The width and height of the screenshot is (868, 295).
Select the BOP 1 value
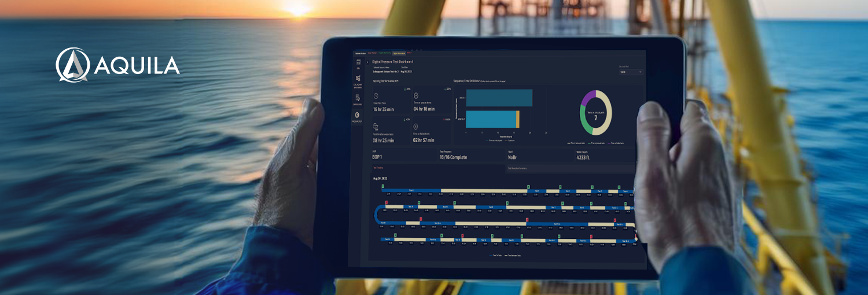coord(378,157)
